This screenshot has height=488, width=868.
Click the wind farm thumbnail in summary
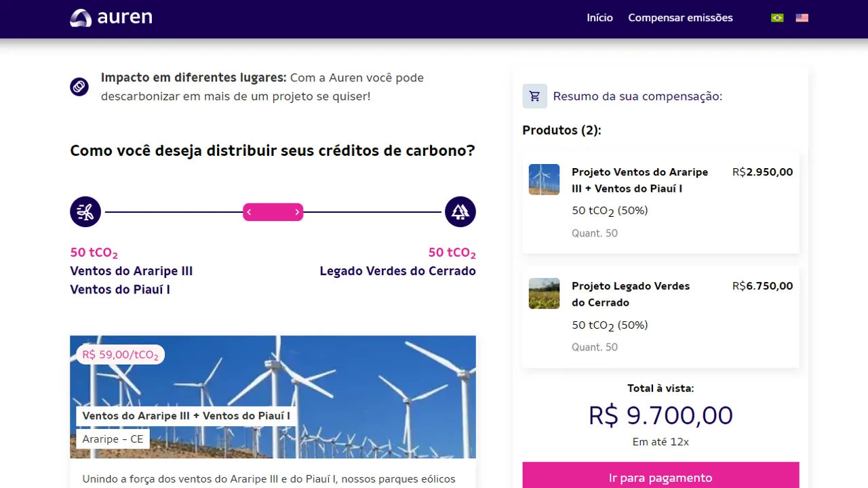click(x=544, y=180)
